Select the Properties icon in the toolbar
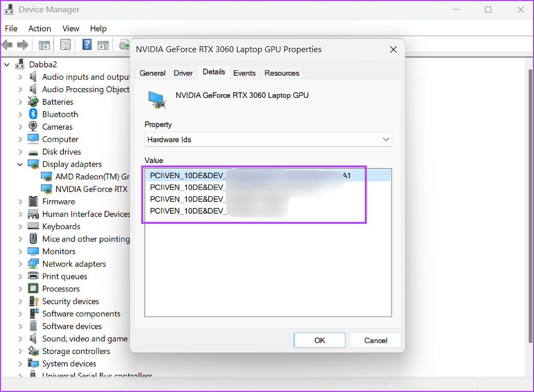The height and width of the screenshot is (392, 534). 65,44
